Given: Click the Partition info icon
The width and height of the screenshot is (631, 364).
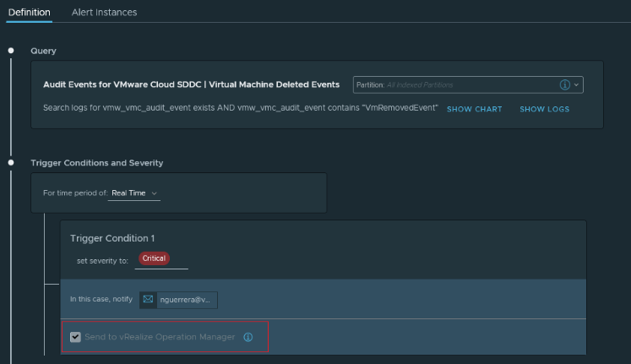Looking at the screenshot, I should [x=564, y=84].
